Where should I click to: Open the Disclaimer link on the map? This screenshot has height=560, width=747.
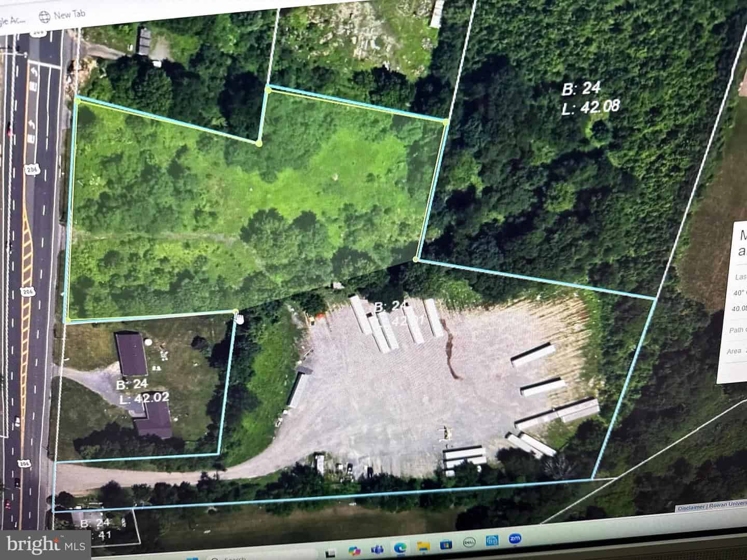[691, 508]
